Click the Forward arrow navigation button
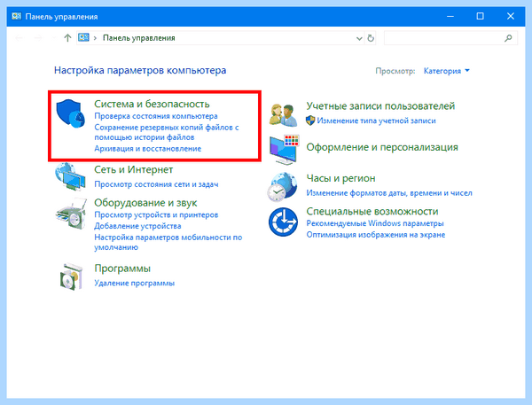Screen dimensions: 532x405 [x=37, y=37]
